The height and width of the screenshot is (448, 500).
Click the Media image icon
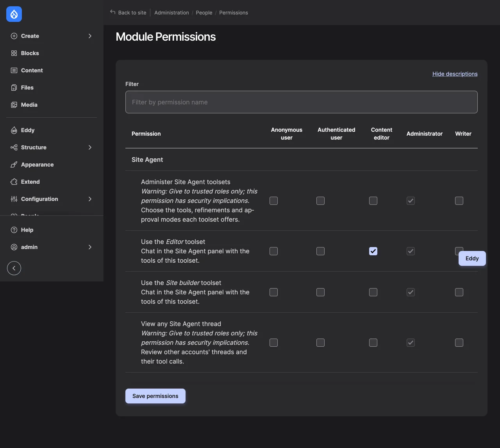click(14, 105)
